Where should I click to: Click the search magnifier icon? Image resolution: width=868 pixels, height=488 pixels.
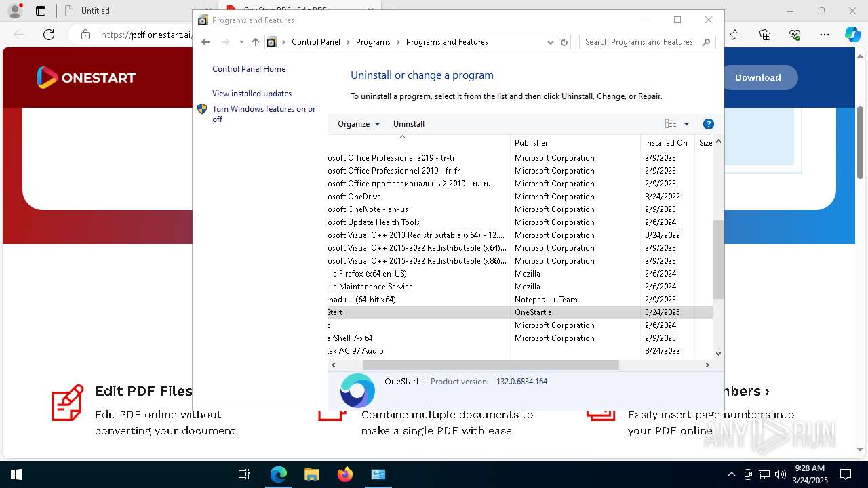point(706,42)
